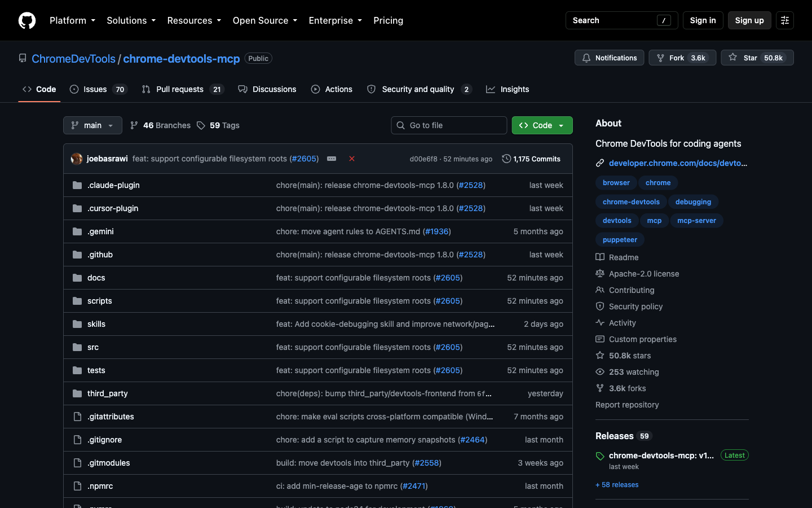Select the mcp-server topic tag
812x508 pixels.
[x=696, y=221]
